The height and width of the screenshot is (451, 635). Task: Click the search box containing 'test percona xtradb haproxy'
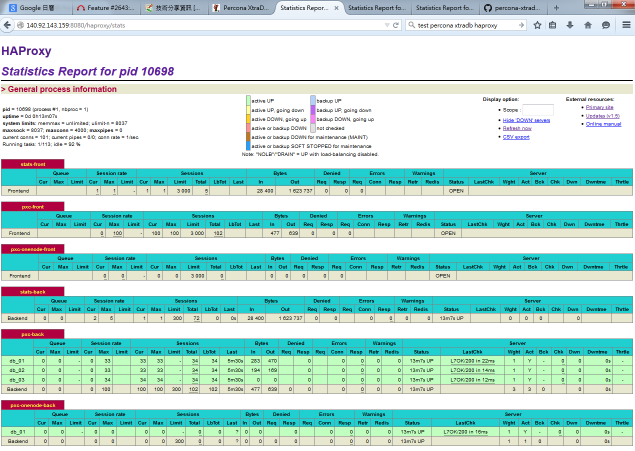467,25
